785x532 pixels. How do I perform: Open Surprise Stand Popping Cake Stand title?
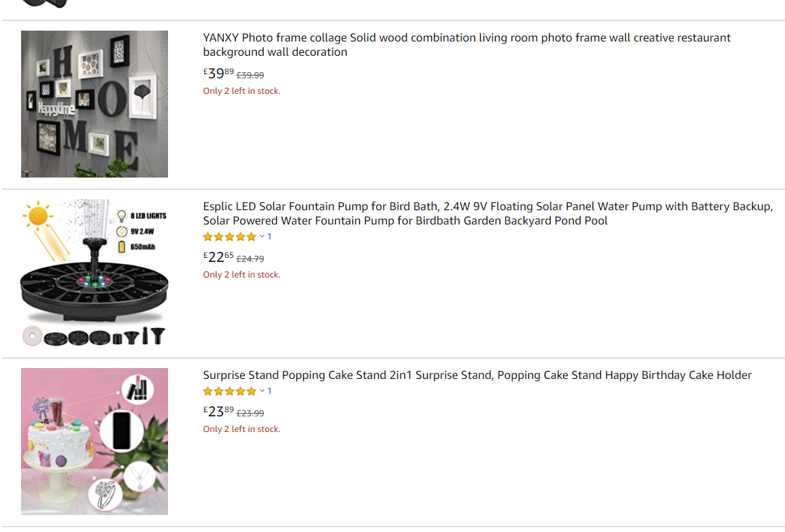(x=477, y=376)
